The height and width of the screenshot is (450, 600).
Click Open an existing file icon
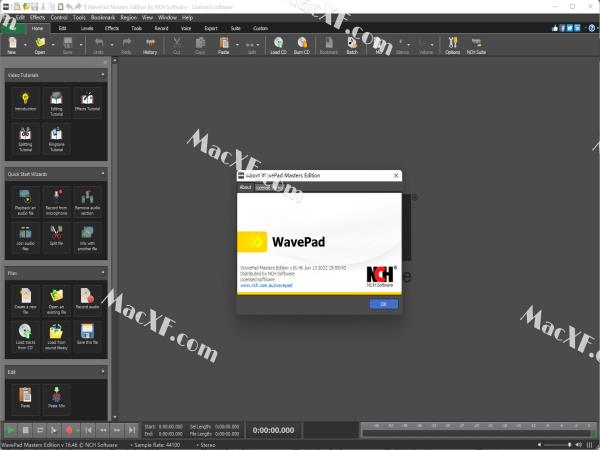(57, 301)
